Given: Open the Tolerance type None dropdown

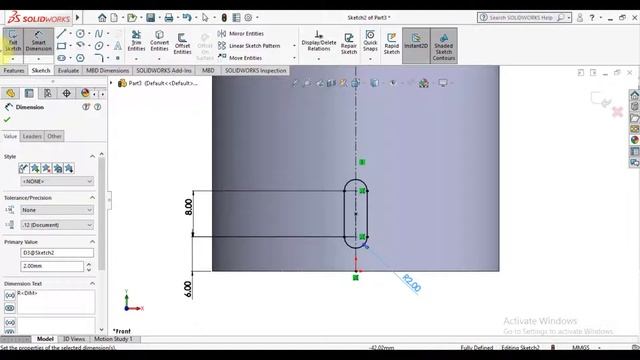Looking at the screenshot, I should (x=57, y=210).
